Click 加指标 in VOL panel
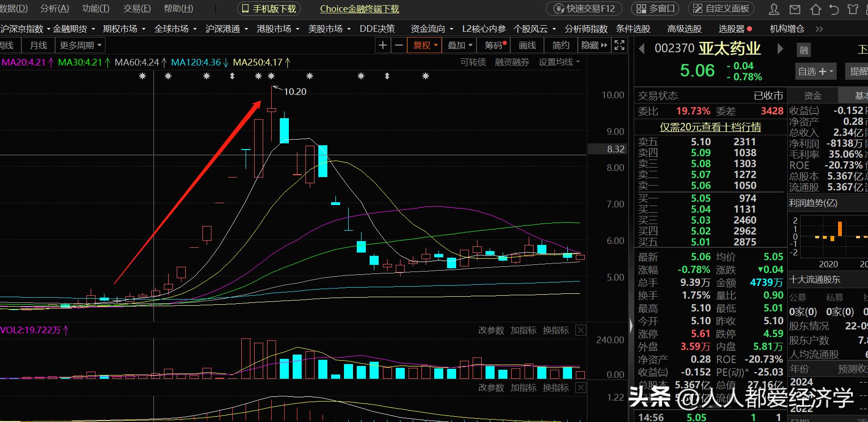 coord(523,330)
